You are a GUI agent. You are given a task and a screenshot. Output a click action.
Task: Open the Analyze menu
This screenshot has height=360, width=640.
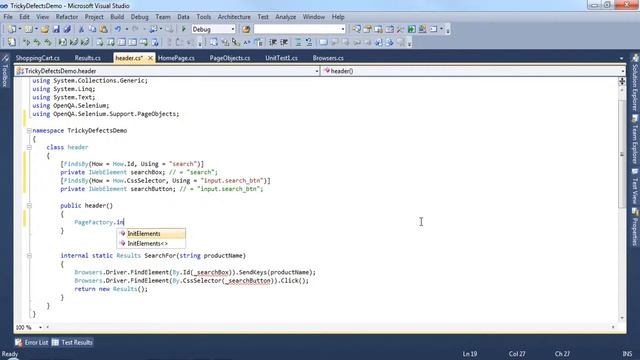[x=285, y=17]
